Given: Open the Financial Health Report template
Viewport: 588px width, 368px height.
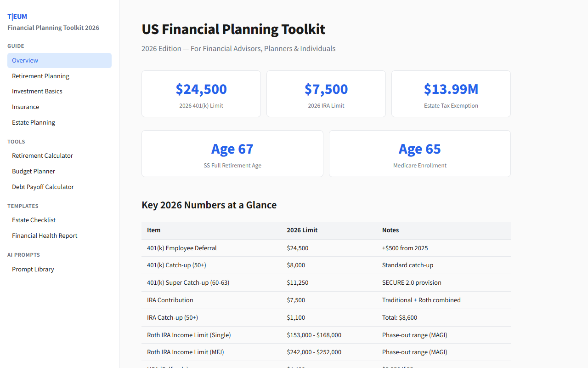Looking at the screenshot, I should point(45,236).
